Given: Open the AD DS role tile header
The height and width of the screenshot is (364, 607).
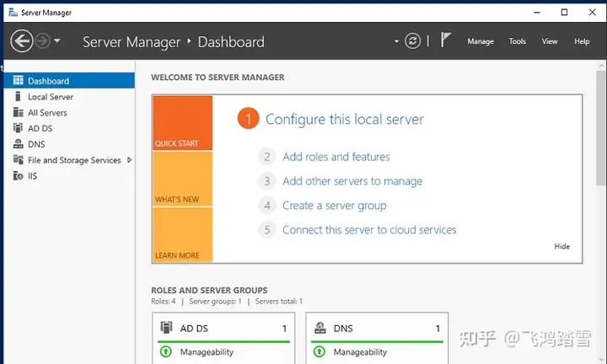Looking at the screenshot, I should [223, 328].
